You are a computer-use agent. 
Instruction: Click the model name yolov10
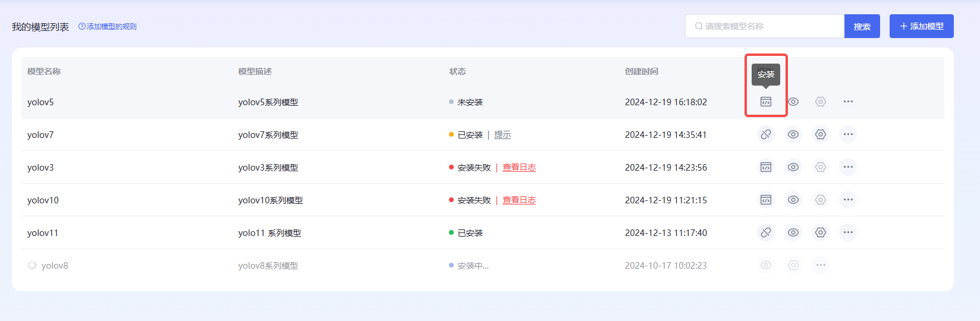[43, 200]
